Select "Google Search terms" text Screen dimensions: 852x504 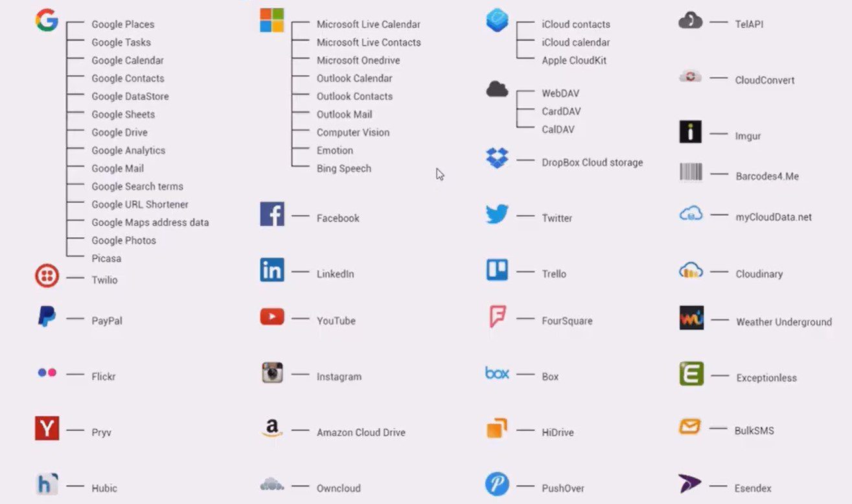137,187
